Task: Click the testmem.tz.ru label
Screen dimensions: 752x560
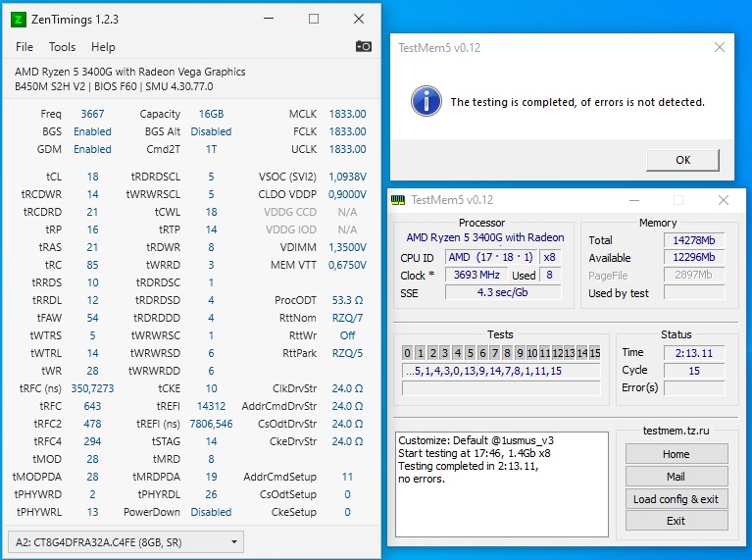Action: pyautogui.click(x=676, y=431)
